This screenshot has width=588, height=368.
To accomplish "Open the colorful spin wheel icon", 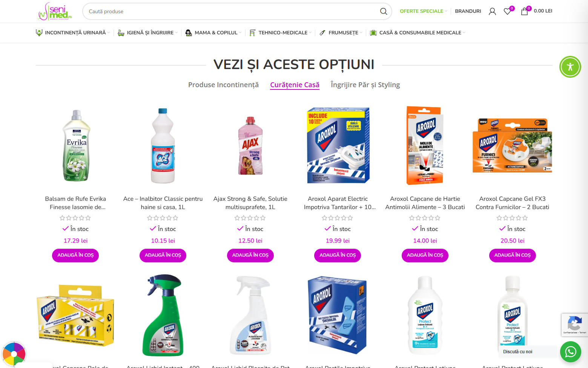I will pos(14,354).
